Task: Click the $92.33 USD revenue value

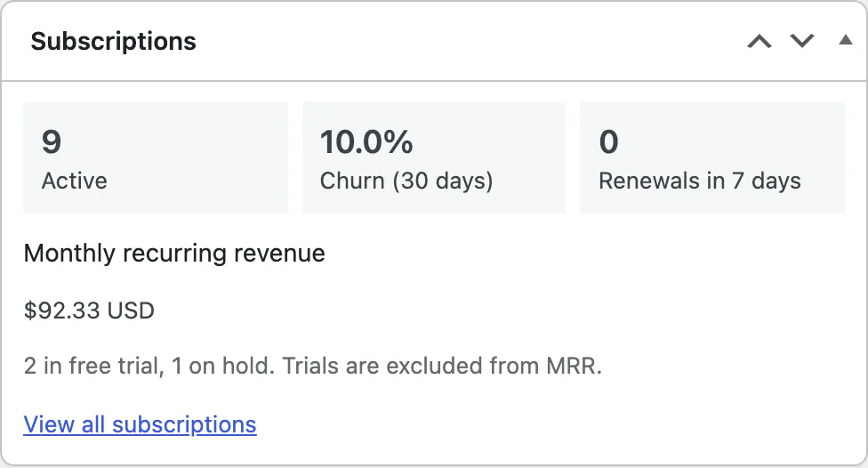Action: point(89,311)
